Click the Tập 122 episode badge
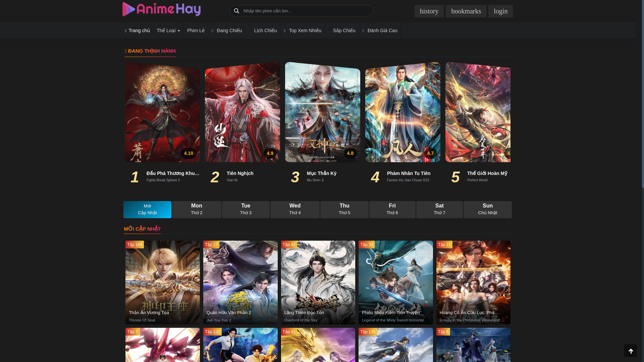 coord(212,332)
